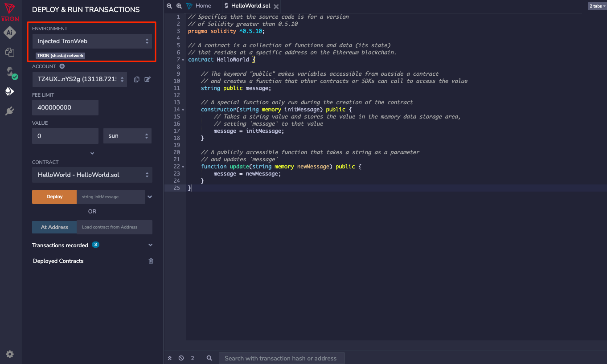Open the Solidity compiler sidebar icon
607x364 pixels.
point(10,73)
